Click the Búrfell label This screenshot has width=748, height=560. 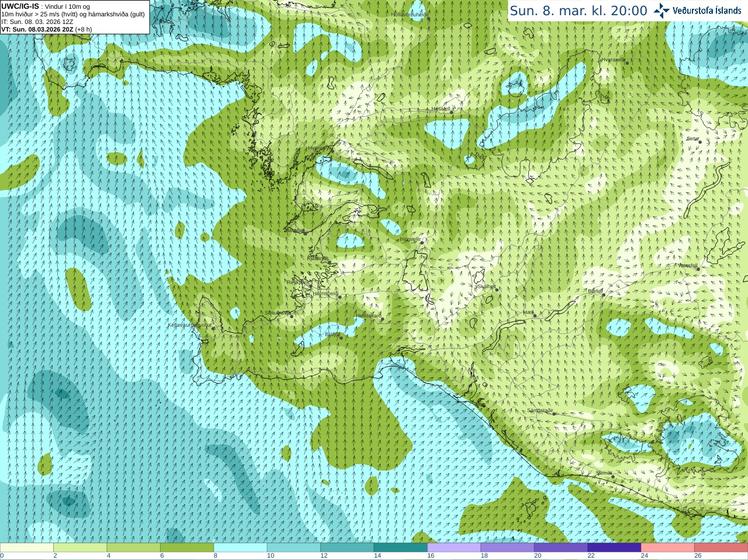pos(595,291)
